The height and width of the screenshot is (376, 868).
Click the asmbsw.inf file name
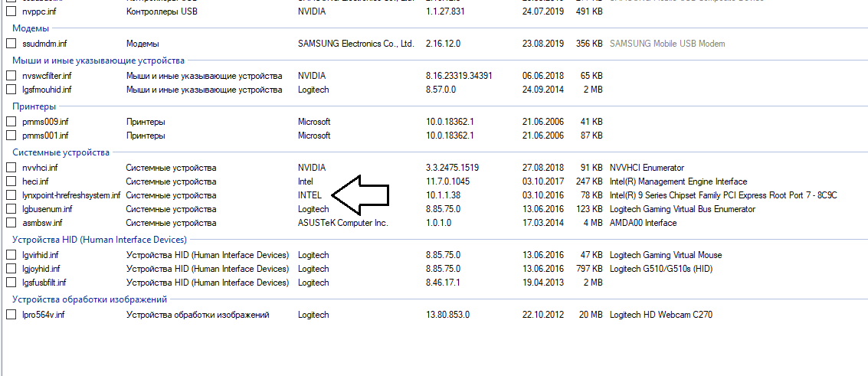[x=42, y=223]
